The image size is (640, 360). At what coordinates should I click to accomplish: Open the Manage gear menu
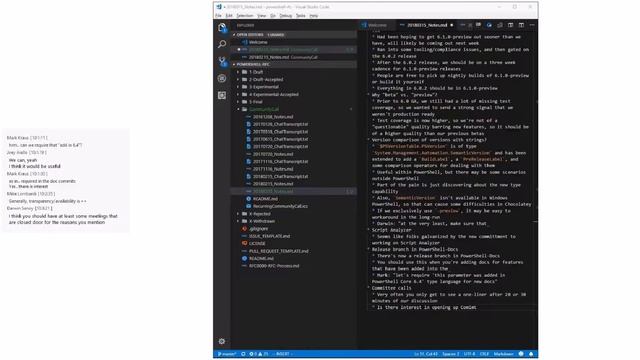point(222,341)
